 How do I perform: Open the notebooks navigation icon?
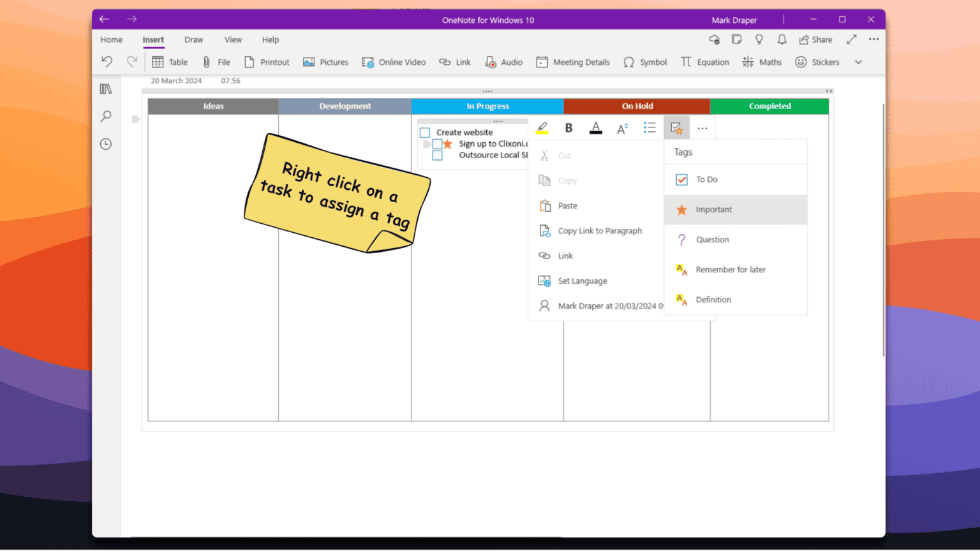(x=106, y=89)
